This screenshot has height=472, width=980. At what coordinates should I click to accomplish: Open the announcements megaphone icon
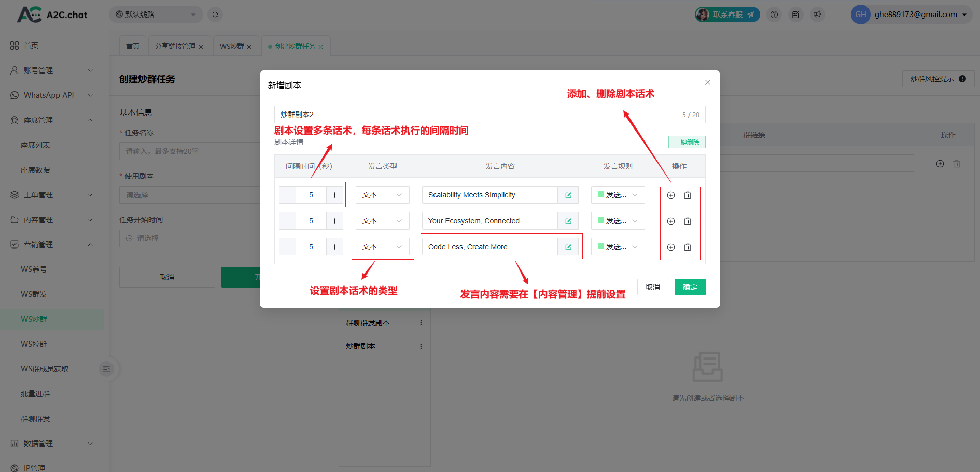[817, 15]
